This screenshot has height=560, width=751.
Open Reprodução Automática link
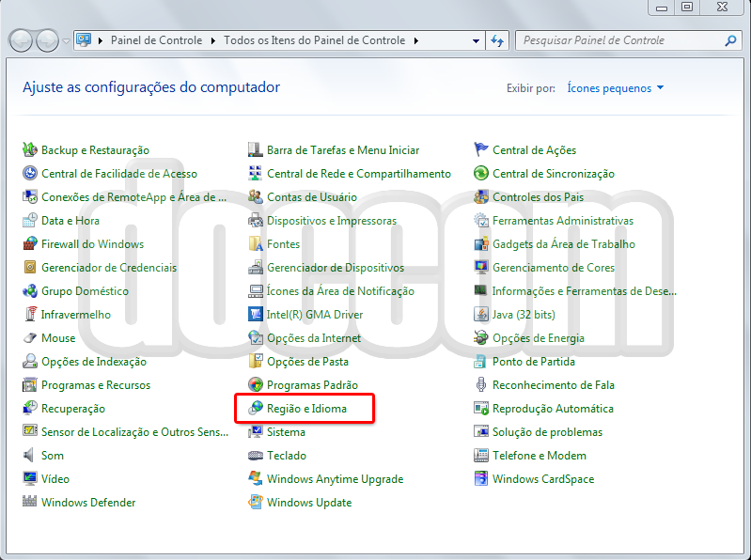553,408
